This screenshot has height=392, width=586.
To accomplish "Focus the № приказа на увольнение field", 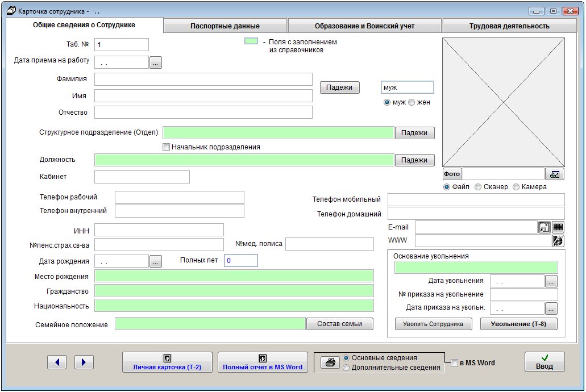I will (x=524, y=294).
